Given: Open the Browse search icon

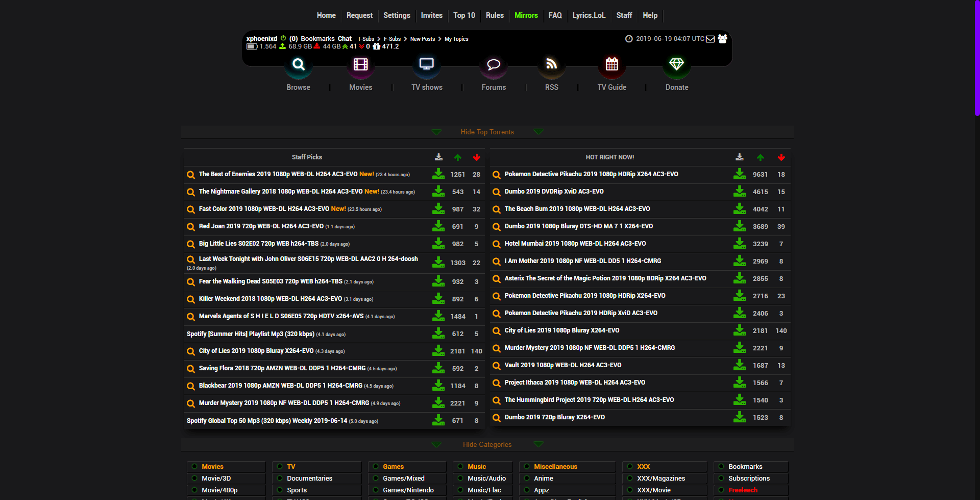Looking at the screenshot, I should click(x=299, y=65).
